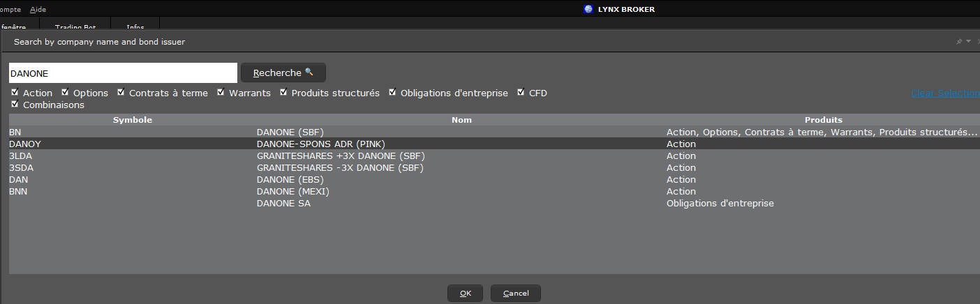Click the Clear Selection link

coord(945,93)
